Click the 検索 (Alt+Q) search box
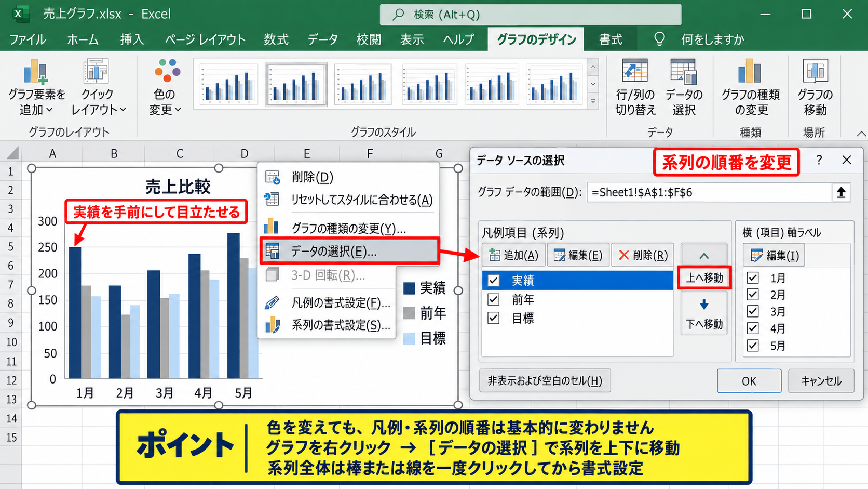Image resolution: width=868 pixels, height=489 pixels. 531,15
